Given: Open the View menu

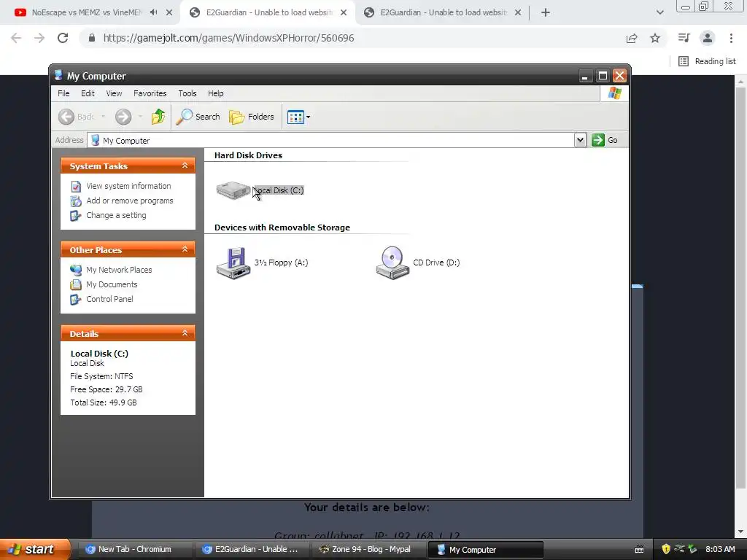Looking at the screenshot, I should [114, 93].
